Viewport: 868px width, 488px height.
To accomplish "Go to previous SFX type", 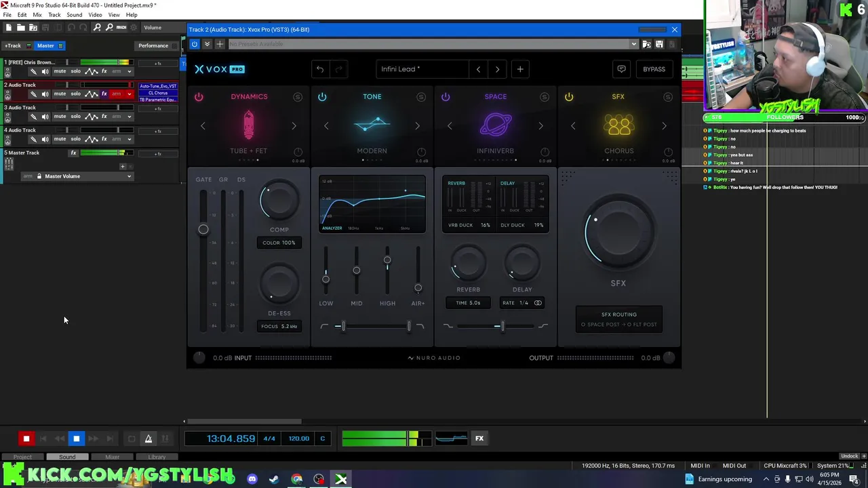I will click(573, 126).
